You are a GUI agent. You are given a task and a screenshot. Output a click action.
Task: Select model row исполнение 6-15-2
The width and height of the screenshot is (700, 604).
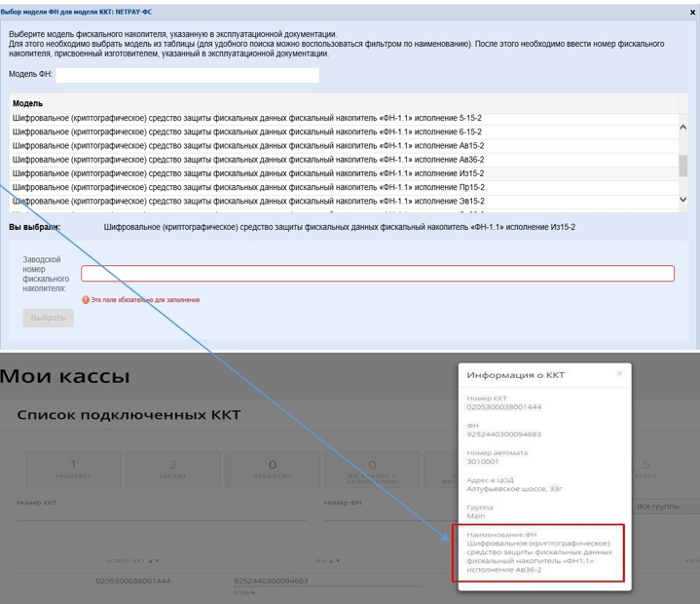click(x=344, y=132)
